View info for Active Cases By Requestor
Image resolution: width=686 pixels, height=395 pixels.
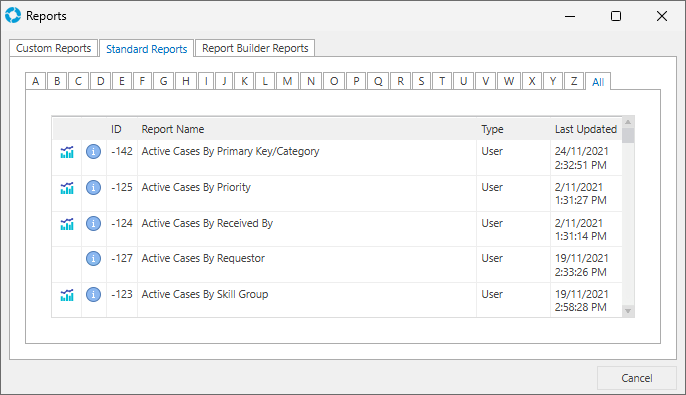pyautogui.click(x=93, y=259)
